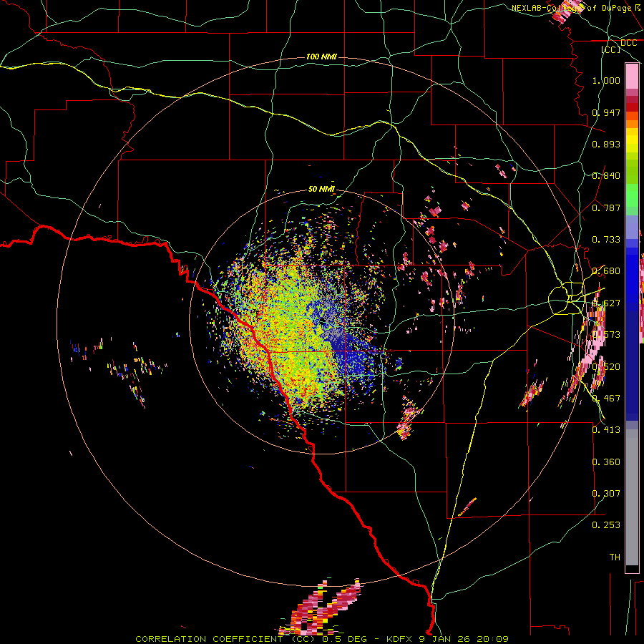Click the TH label near scale bottom
This screenshot has height=644, width=644.
615,557
